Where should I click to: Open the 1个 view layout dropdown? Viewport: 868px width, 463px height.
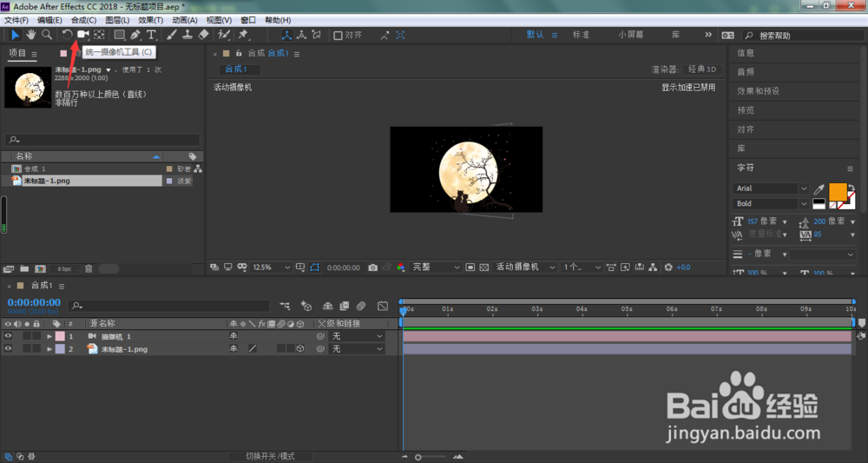pyautogui.click(x=582, y=268)
